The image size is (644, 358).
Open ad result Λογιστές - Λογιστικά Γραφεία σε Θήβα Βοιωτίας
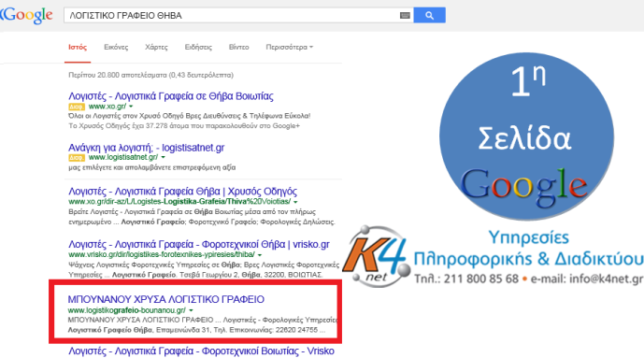pyautogui.click(x=171, y=96)
